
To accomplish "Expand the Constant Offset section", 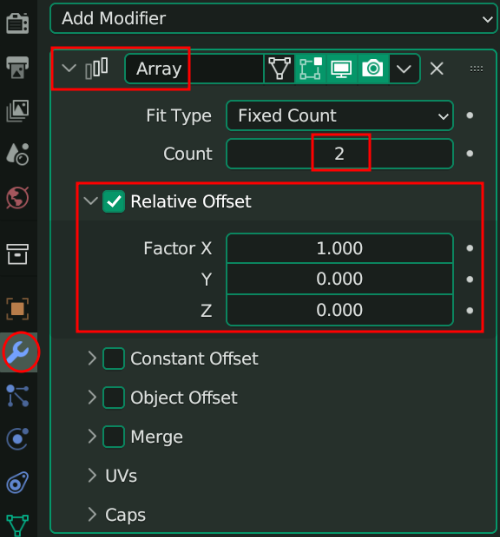I will tap(92, 359).
